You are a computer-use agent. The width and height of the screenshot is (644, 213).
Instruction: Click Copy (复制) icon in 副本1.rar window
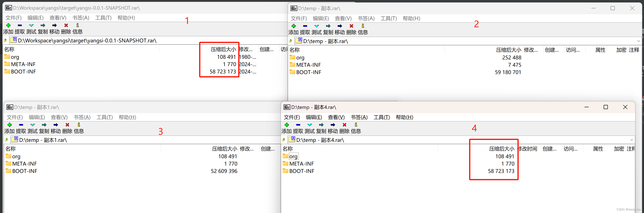[44, 125]
